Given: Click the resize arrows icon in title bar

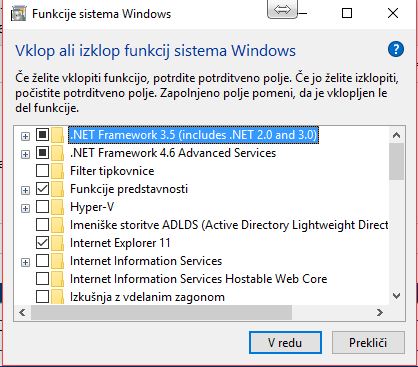Looking at the screenshot, I should (x=282, y=9).
